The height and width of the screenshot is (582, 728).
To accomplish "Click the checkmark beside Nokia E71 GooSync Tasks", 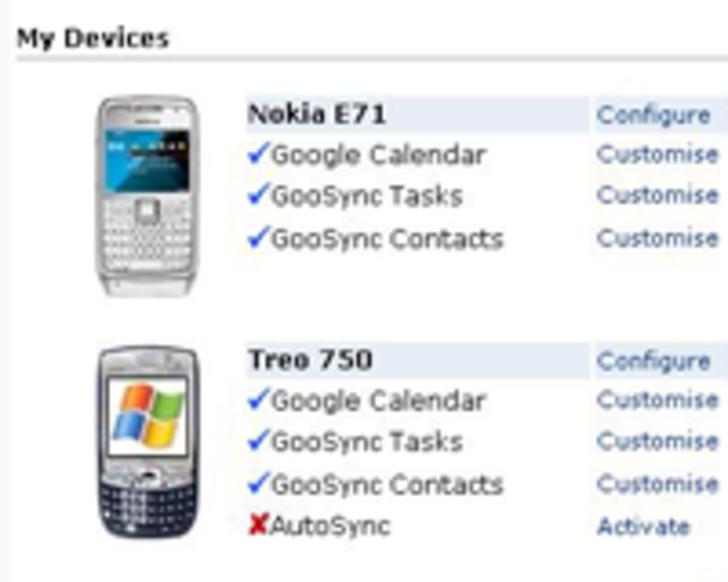I will (x=258, y=195).
